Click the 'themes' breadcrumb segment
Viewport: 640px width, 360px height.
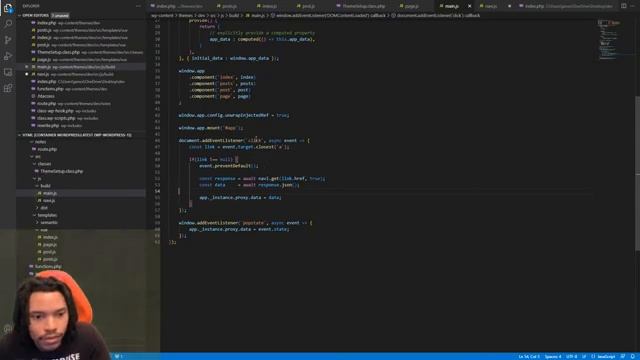(x=185, y=16)
